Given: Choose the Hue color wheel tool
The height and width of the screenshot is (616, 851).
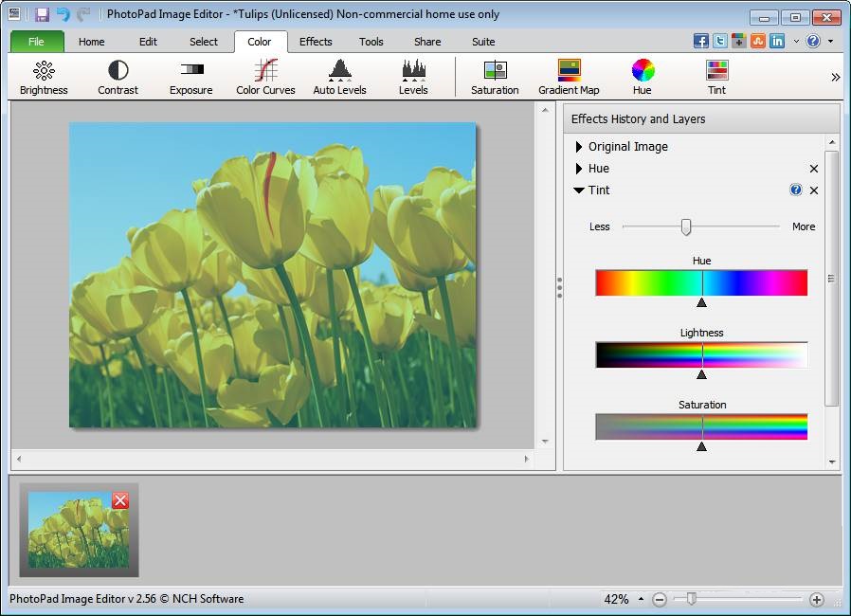Looking at the screenshot, I should [x=643, y=78].
